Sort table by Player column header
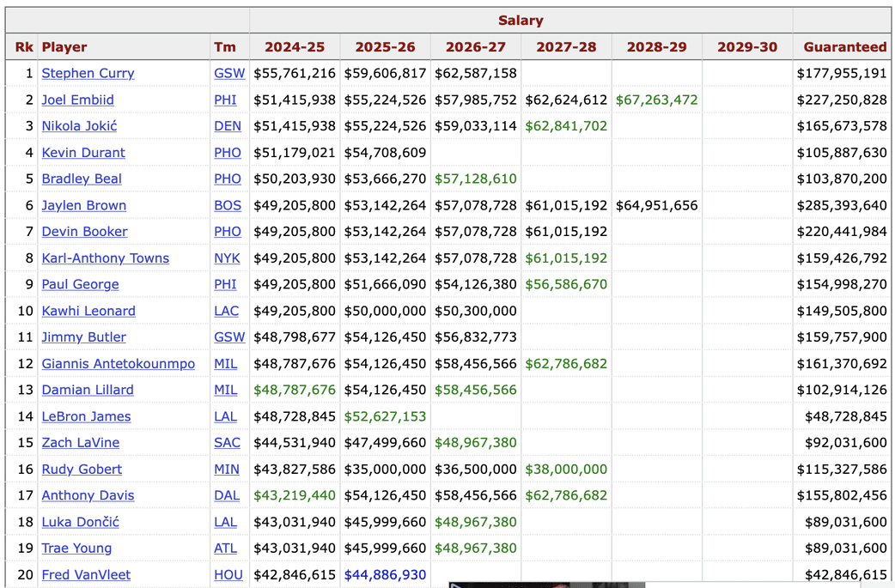Image resolution: width=895 pixels, height=588 pixels. coord(64,47)
